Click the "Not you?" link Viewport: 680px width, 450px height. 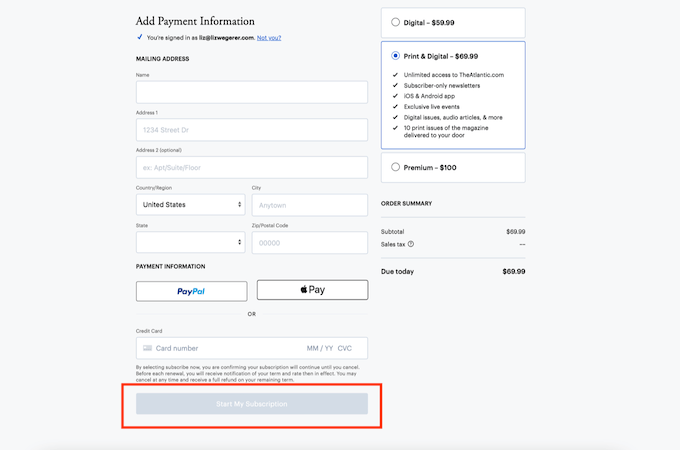[x=269, y=38]
